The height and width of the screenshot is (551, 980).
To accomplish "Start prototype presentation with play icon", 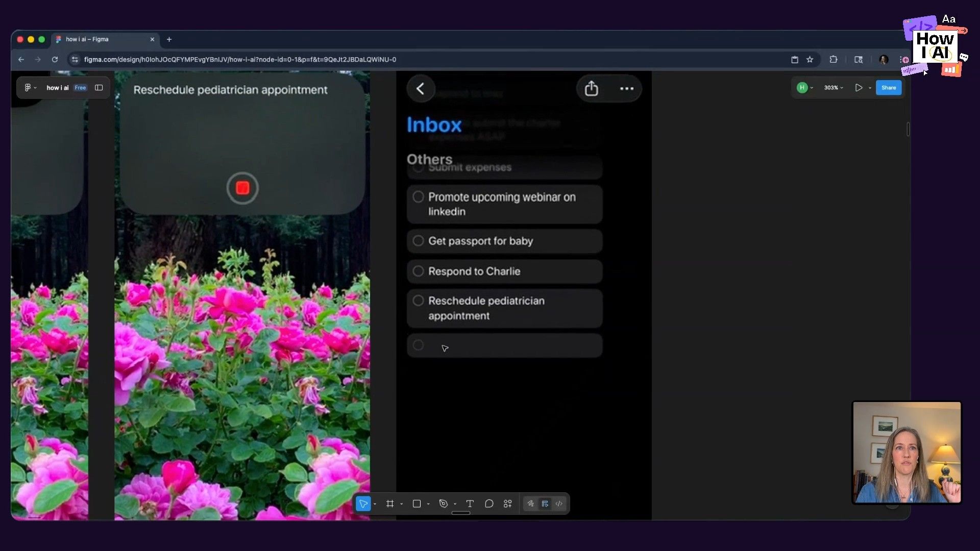I will click(859, 88).
